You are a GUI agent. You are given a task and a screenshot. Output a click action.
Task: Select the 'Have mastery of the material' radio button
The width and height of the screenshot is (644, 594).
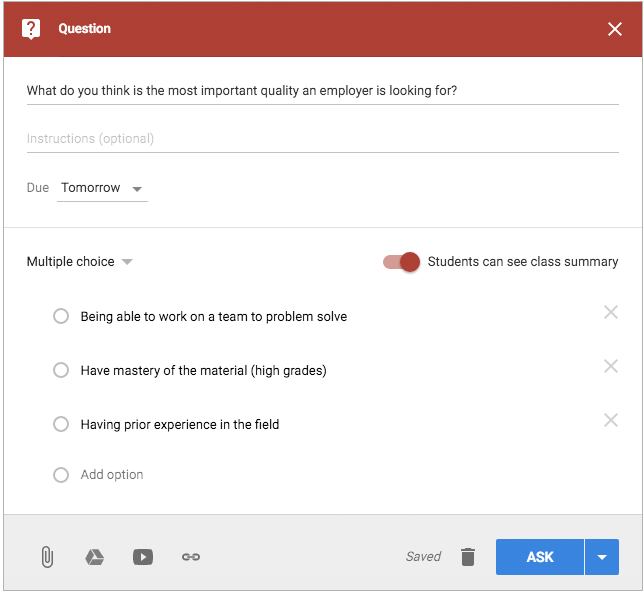61,370
